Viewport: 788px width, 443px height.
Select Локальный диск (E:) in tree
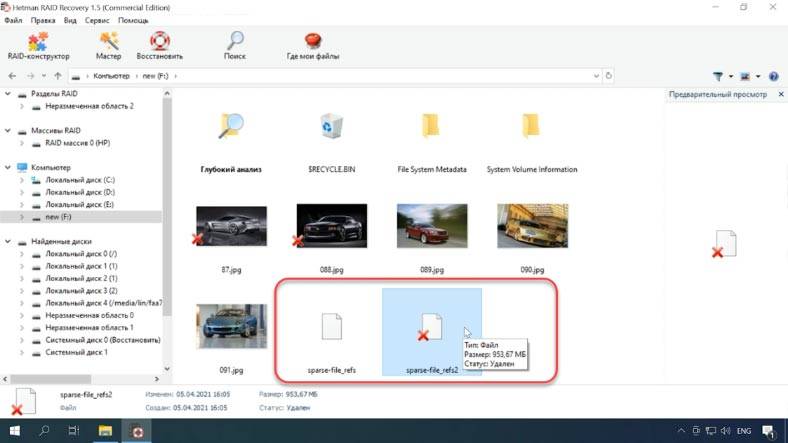tap(79, 204)
